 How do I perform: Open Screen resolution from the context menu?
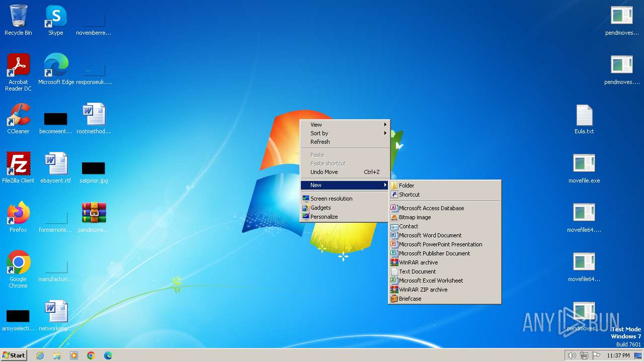click(345, 199)
